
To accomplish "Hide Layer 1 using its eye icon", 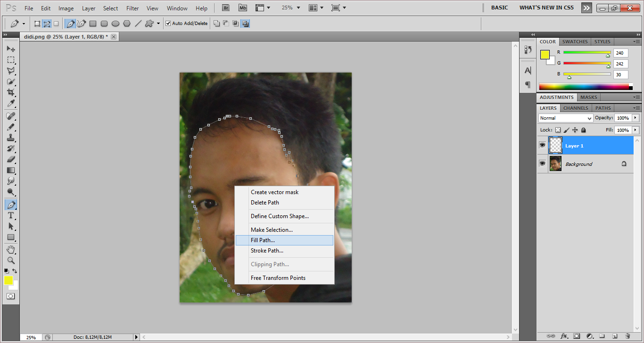I will coord(542,146).
